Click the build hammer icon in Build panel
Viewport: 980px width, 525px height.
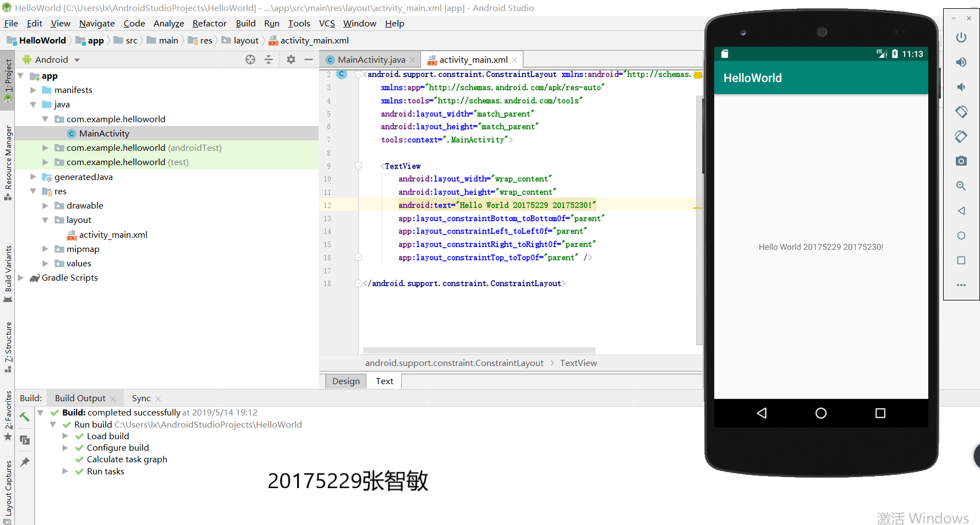[25, 417]
